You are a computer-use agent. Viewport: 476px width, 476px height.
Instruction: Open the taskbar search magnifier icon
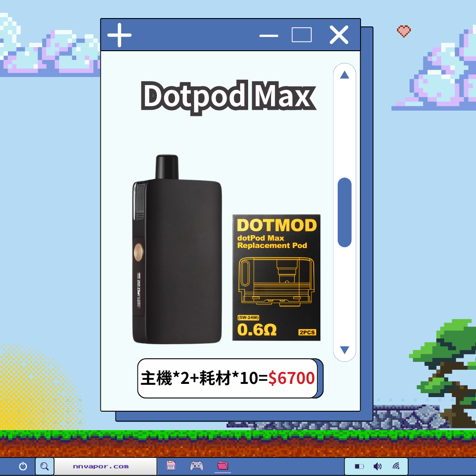pos(45,466)
